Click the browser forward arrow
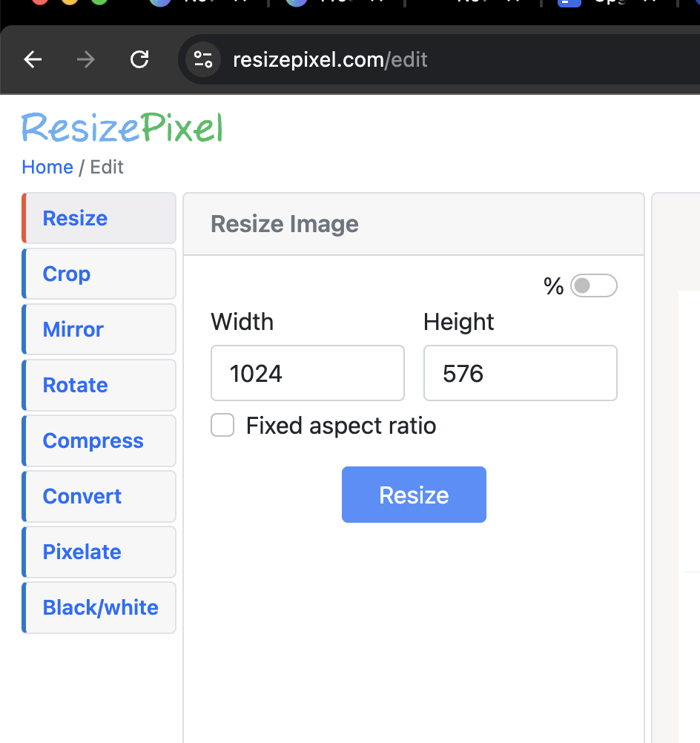Screen dimensions: 700x743 coord(86,60)
